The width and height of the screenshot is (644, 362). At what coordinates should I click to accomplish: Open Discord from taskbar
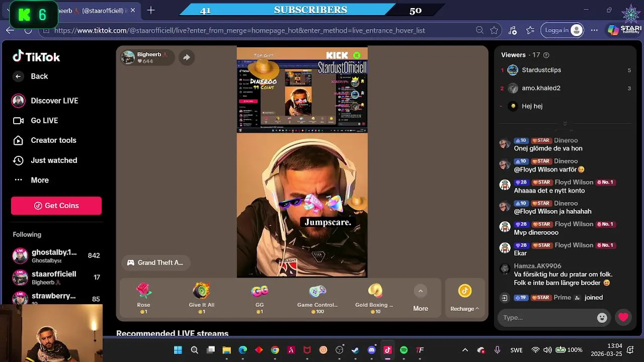(x=371, y=350)
